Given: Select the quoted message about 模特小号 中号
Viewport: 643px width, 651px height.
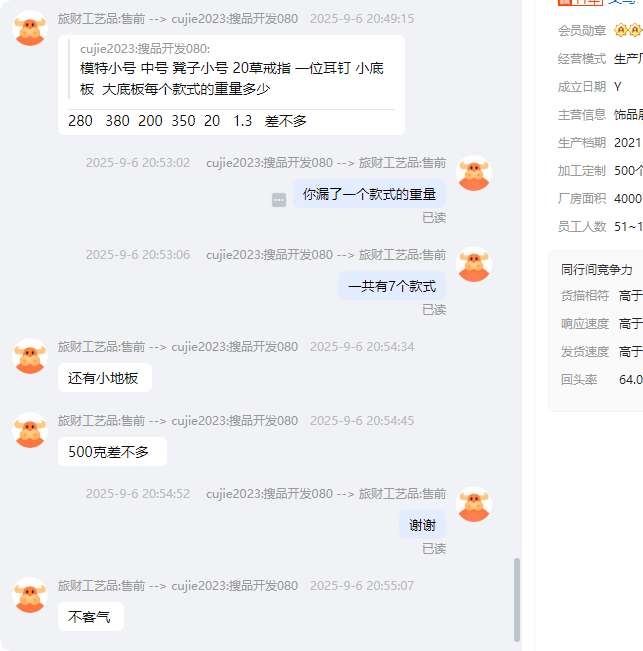Looking at the screenshot, I should 232,69.
